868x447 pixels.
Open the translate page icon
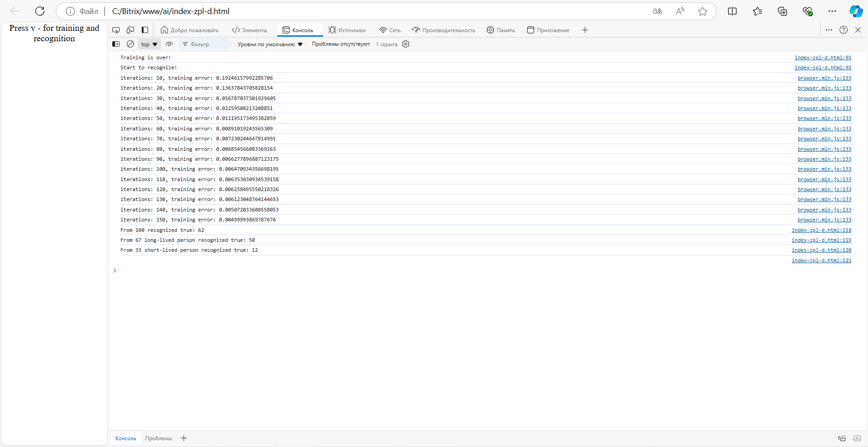(x=657, y=11)
